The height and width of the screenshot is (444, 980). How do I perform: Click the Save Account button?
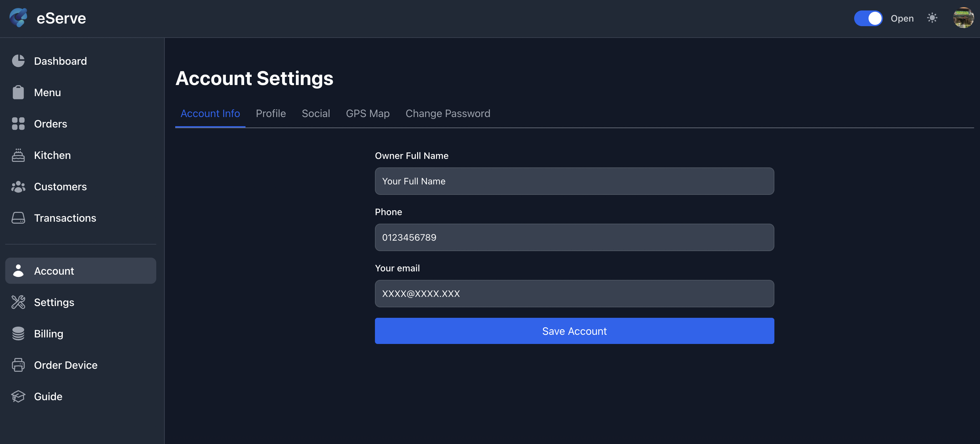pos(574,331)
